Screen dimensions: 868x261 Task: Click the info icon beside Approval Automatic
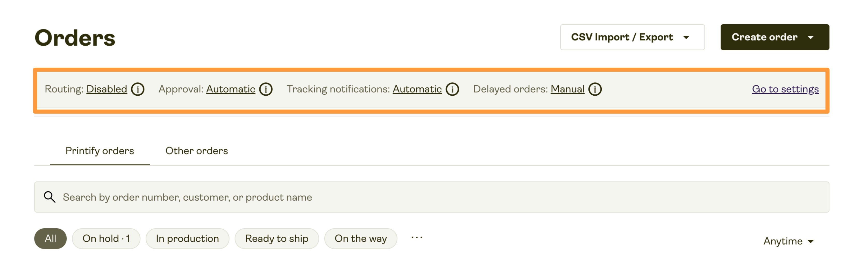tap(266, 89)
